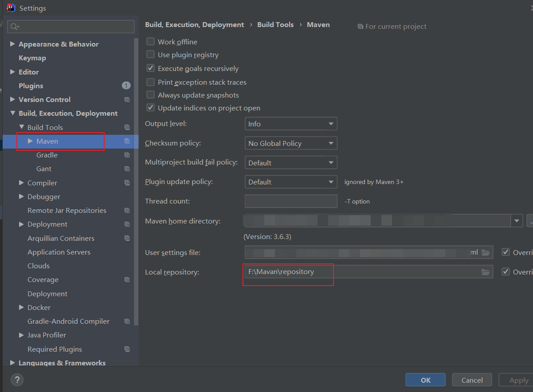Click project-level icon on the Maven row
Screen dimensions: 533x392
click(x=127, y=141)
